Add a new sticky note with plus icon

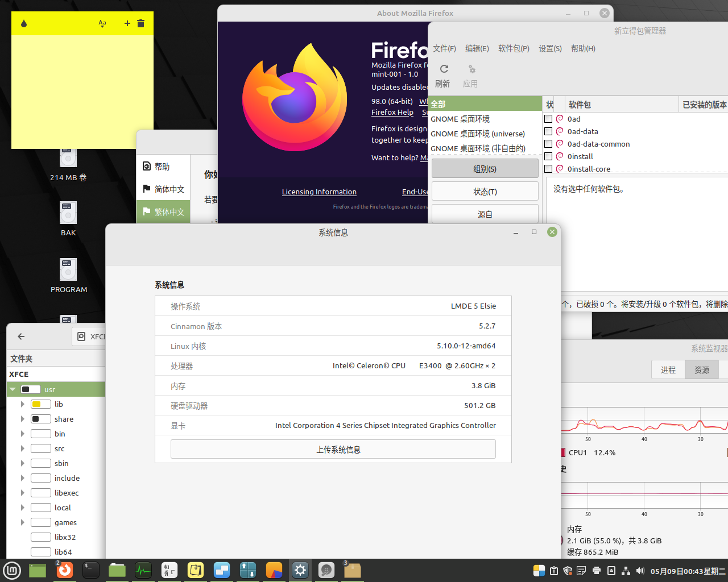coord(127,23)
